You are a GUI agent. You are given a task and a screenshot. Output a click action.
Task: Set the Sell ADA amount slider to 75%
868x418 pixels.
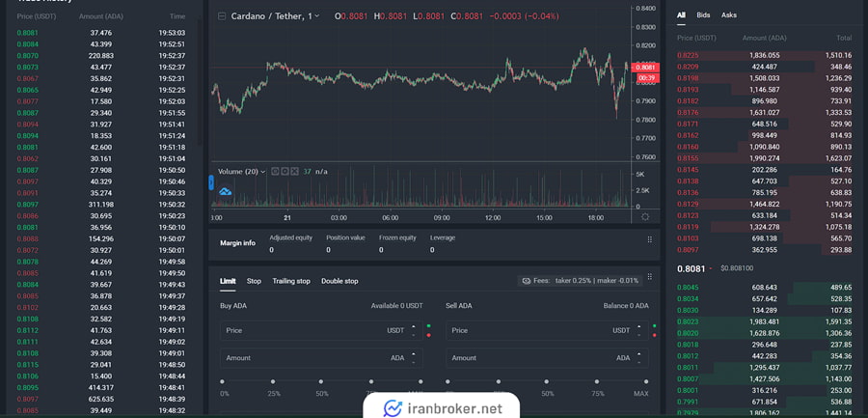pyautogui.click(x=597, y=381)
